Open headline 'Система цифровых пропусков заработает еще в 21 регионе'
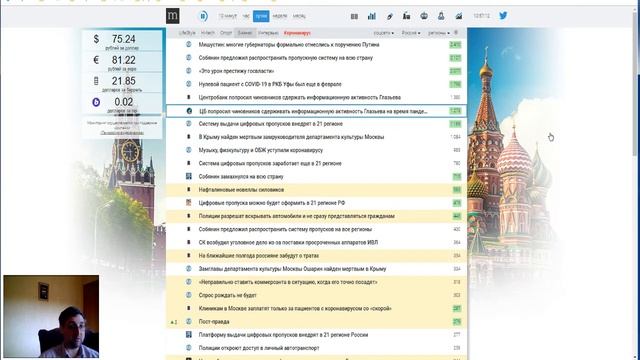Image resolution: width=640 pixels, height=360 pixels. (270, 163)
